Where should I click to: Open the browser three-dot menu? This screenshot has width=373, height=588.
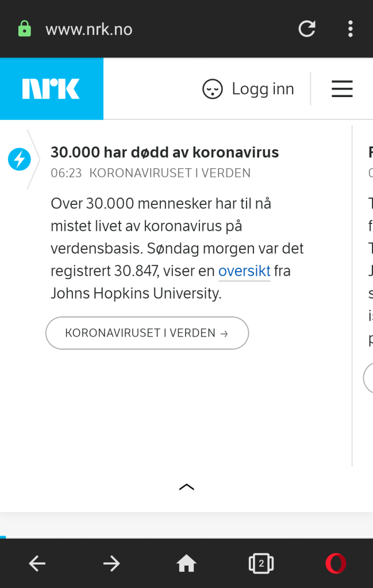point(350,29)
